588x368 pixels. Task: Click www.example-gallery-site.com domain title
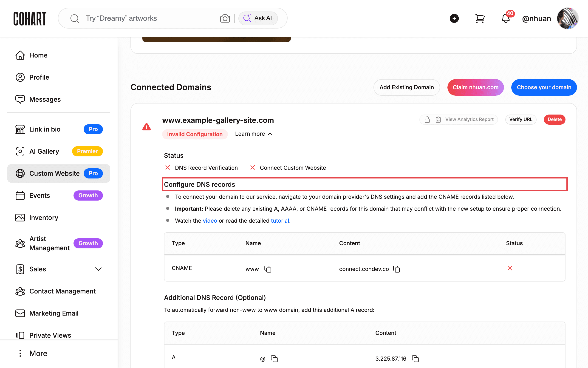218,120
